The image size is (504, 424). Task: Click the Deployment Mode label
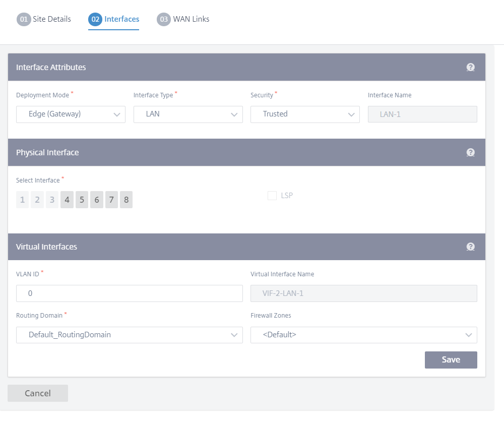coord(42,95)
